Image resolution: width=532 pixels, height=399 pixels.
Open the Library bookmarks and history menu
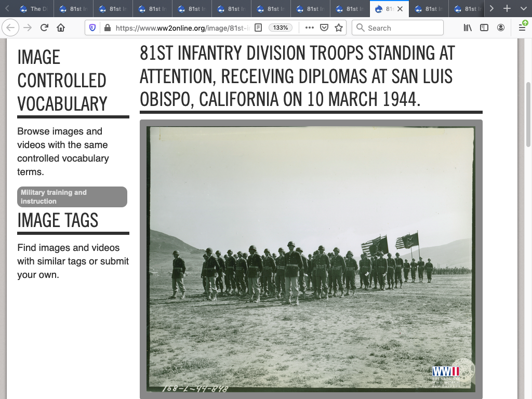point(468,28)
